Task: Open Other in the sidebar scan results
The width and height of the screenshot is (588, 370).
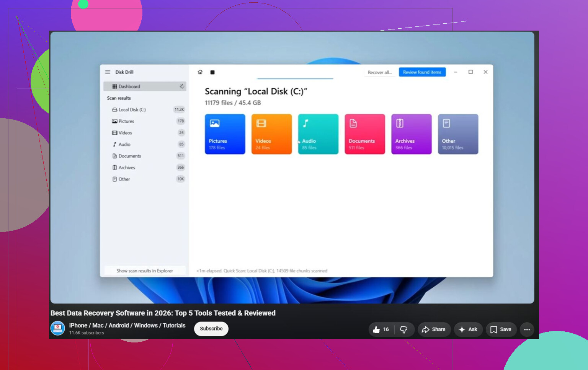Action: click(x=145, y=179)
